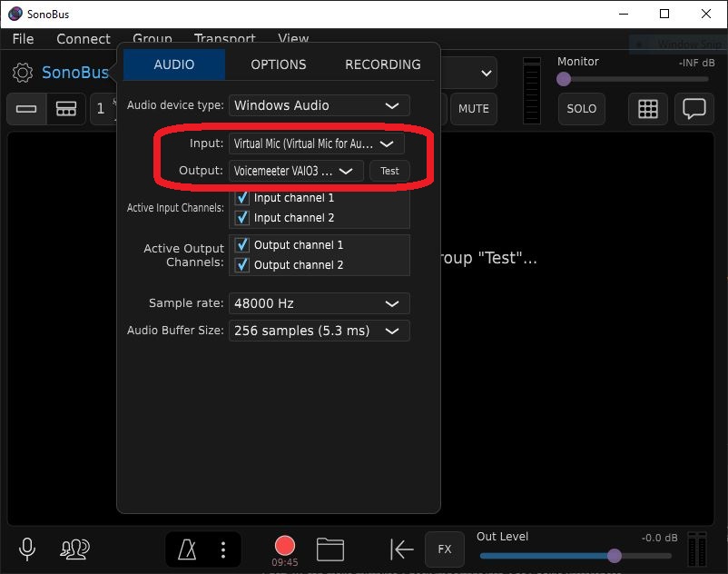Switch to stacked panel layout view

(x=66, y=109)
